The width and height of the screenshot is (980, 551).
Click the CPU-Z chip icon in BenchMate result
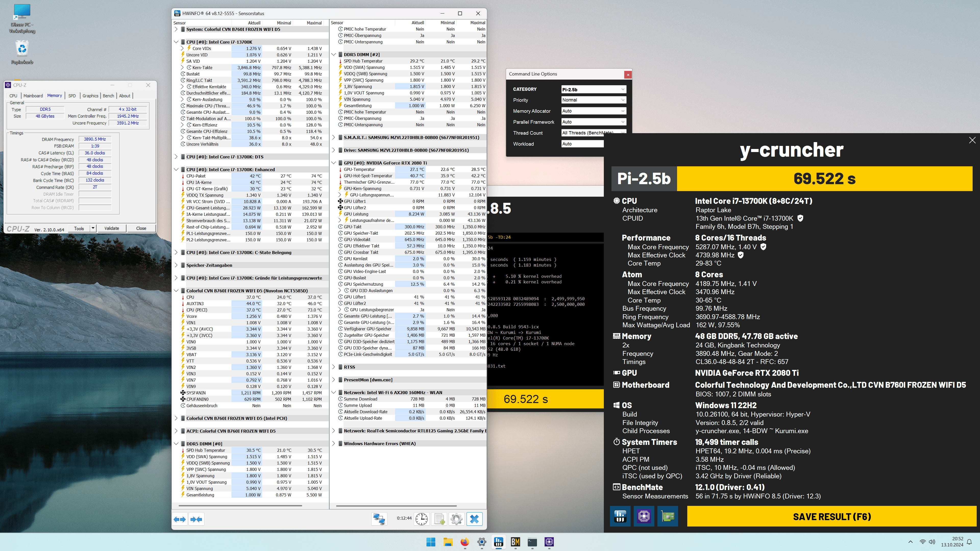pos(644,516)
